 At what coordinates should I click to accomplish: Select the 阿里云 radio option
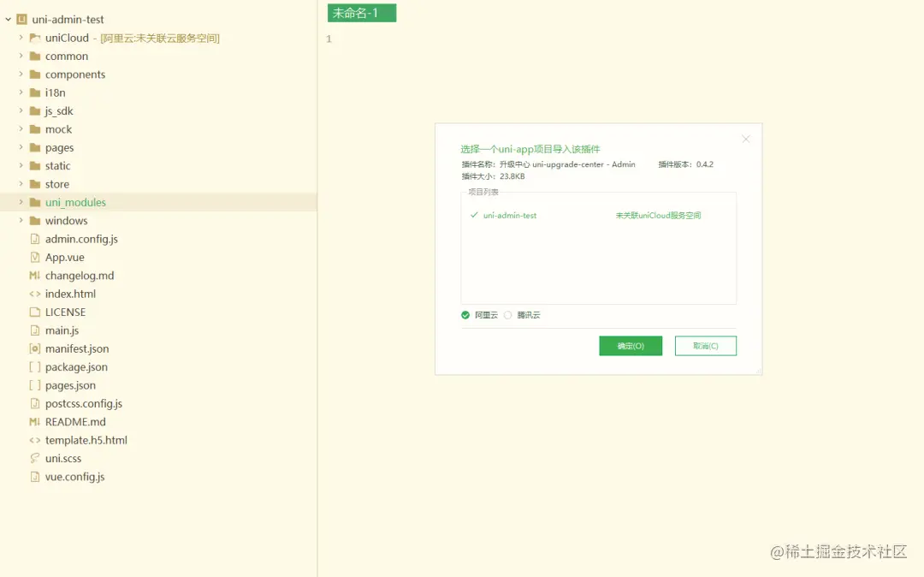pos(465,315)
